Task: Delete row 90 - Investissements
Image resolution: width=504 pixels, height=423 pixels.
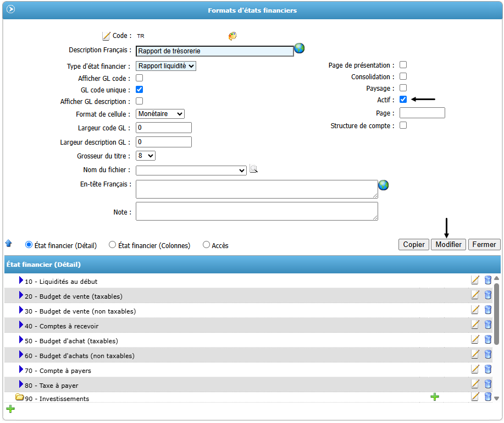Action: (x=488, y=397)
